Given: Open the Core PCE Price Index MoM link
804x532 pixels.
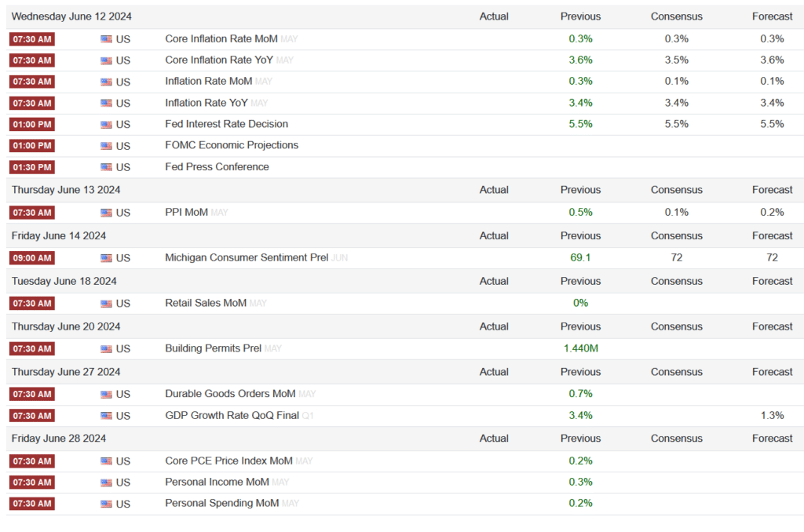Looking at the screenshot, I should click(x=228, y=461).
